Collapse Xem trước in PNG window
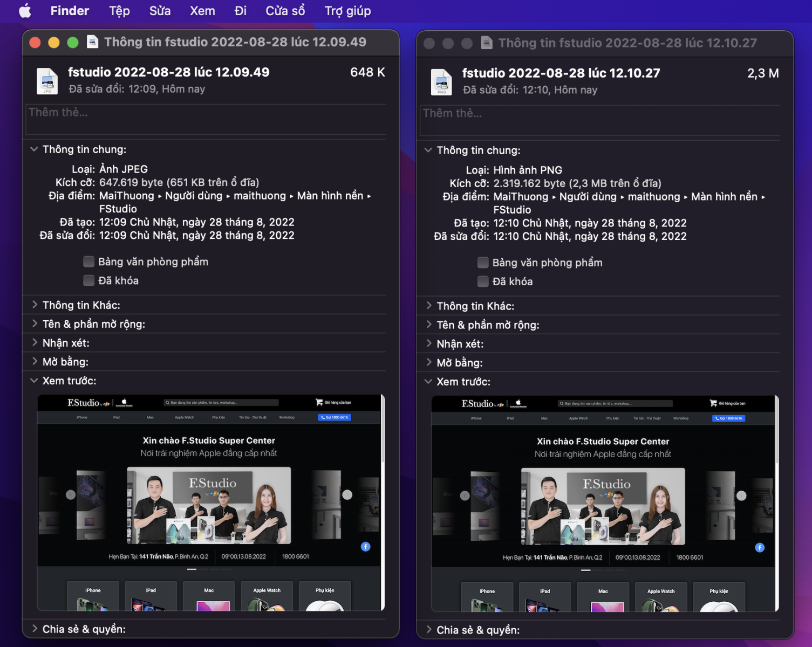Viewport: 812px width, 647px height. pyautogui.click(x=428, y=382)
